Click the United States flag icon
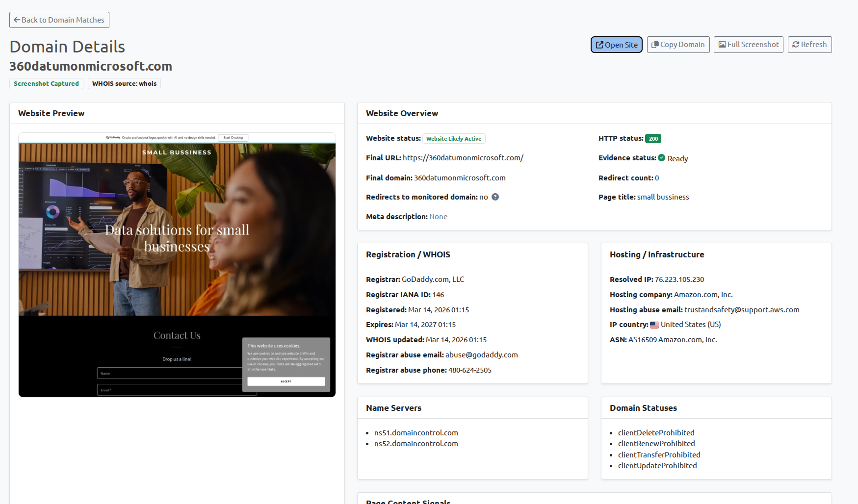The height and width of the screenshot is (504, 858). 654,325
